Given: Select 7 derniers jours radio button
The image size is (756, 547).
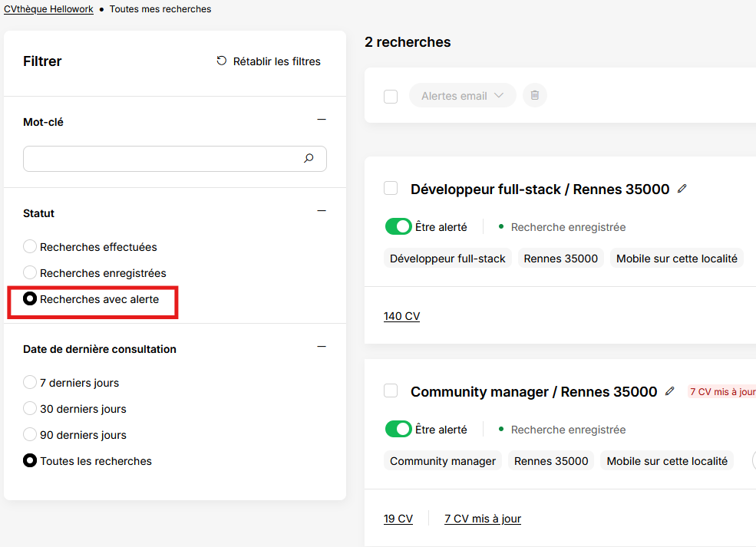Looking at the screenshot, I should click(30, 382).
